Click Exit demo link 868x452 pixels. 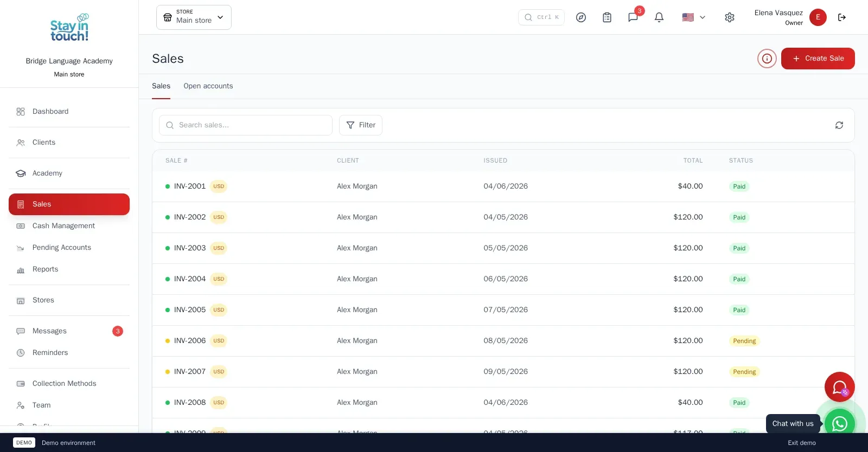[x=802, y=443]
